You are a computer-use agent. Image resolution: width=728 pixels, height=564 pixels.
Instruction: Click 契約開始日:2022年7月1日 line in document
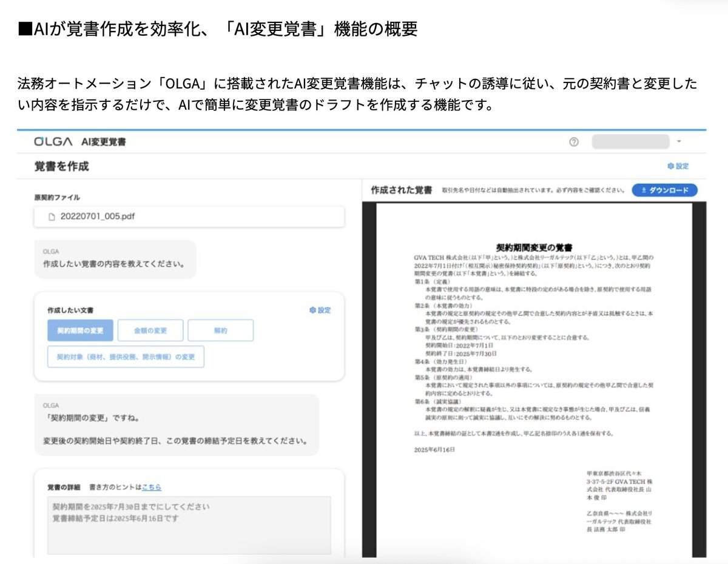pyautogui.click(x=460, y=344)
